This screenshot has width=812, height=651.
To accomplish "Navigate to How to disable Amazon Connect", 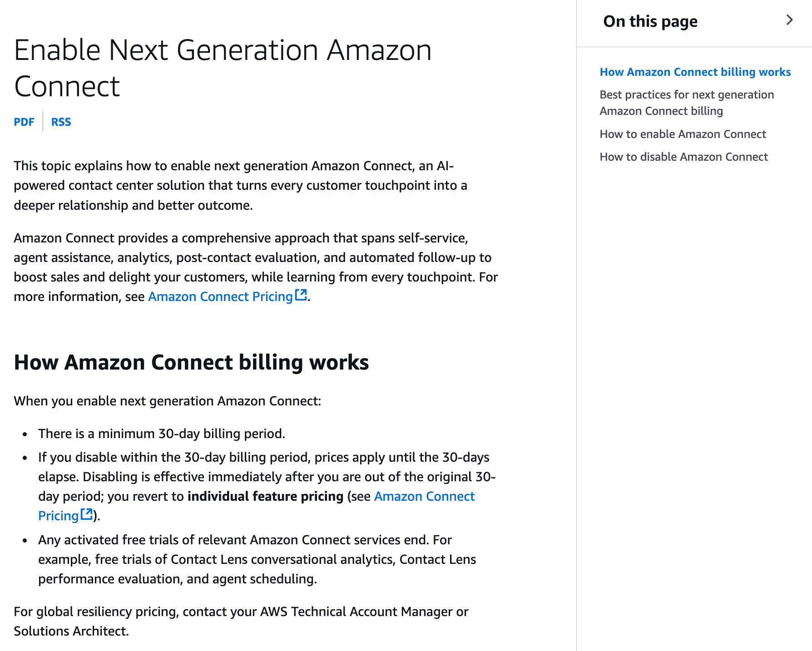I will point(683,157).
